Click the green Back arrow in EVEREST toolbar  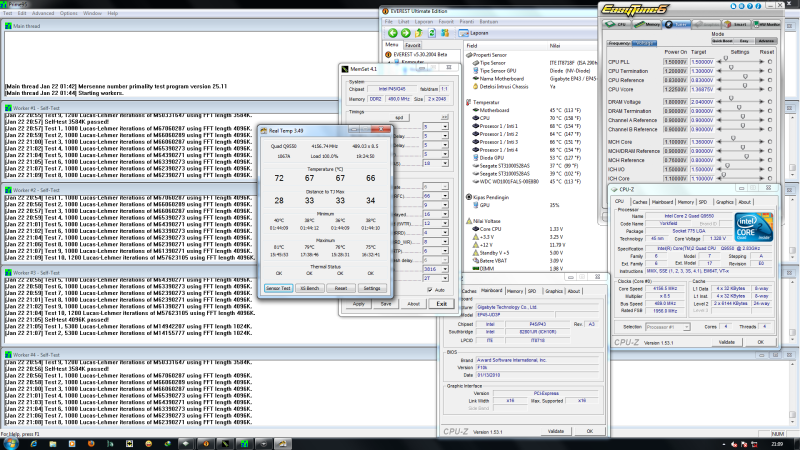tap(392, 33)
